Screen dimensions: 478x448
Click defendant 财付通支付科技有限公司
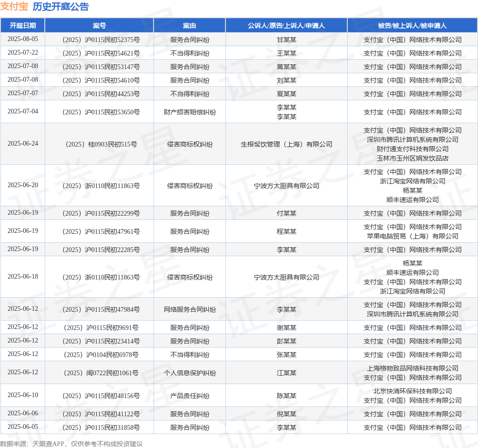coord(413,149)
